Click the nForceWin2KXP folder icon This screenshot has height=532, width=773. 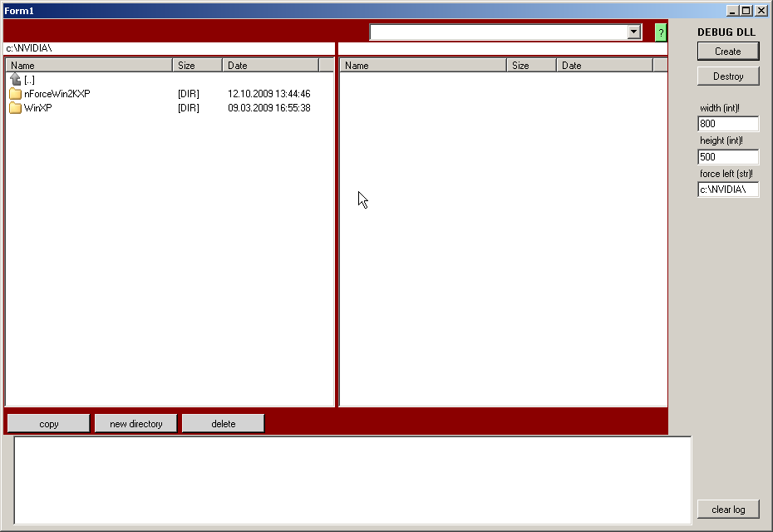pos(15,94)
